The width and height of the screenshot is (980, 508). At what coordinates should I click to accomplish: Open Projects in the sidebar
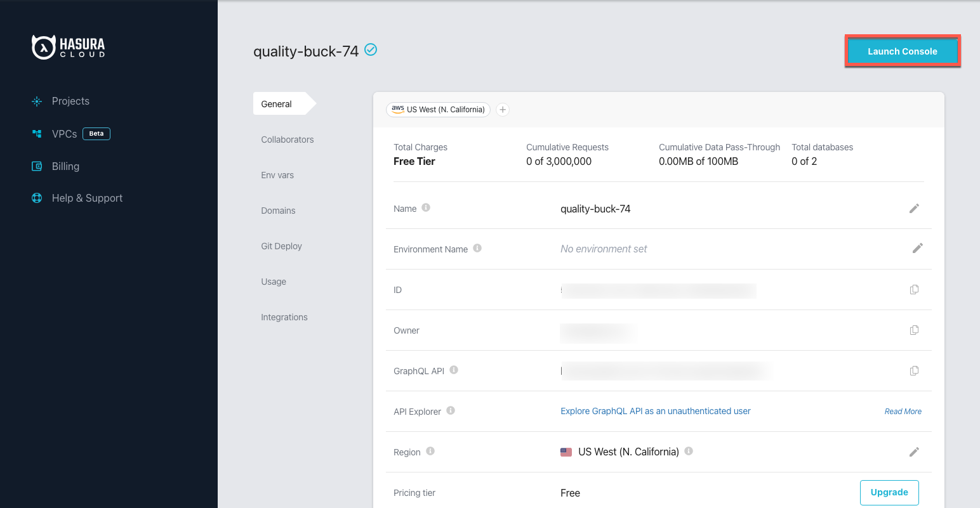point(70,101)
